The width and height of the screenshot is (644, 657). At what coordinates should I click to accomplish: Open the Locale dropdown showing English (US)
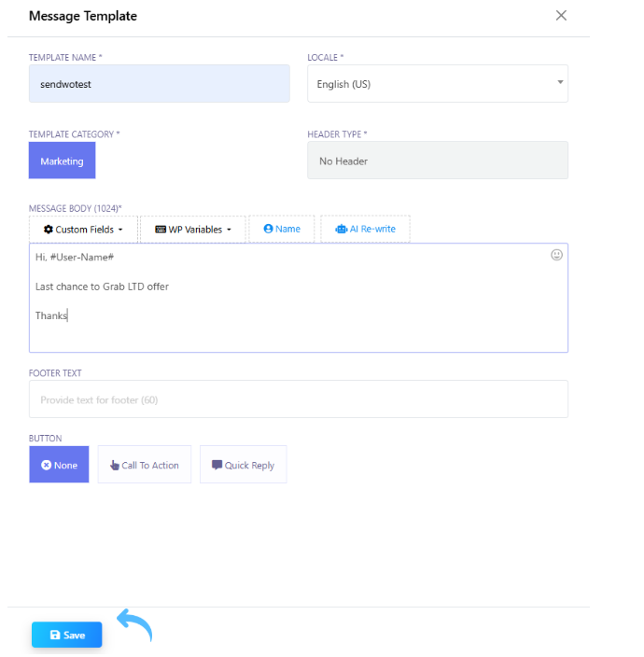point(437,84)
